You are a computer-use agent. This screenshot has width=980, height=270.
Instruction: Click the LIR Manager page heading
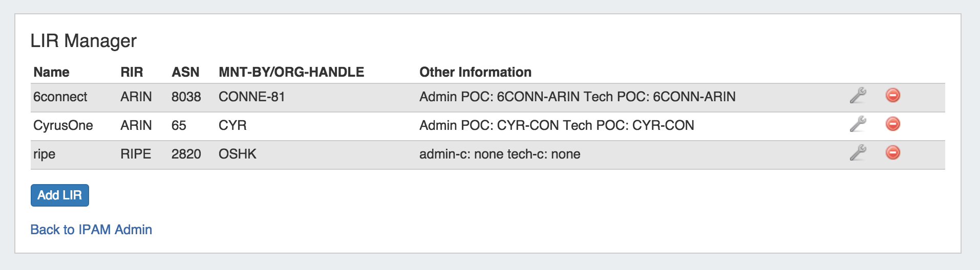coord(83,41)
